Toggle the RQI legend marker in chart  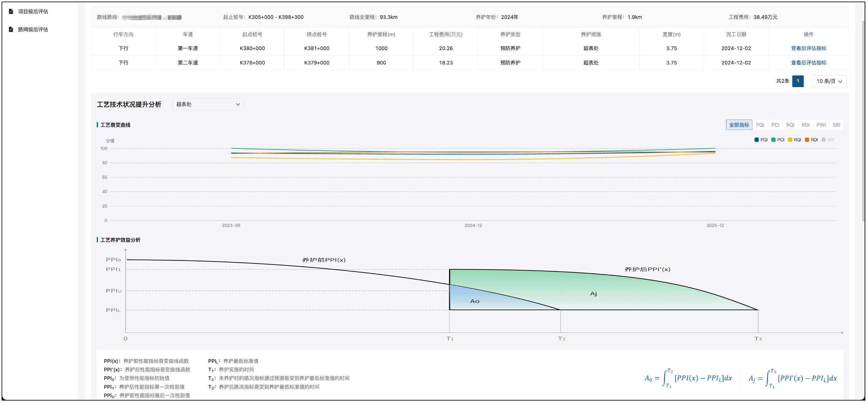coord(790,140)
